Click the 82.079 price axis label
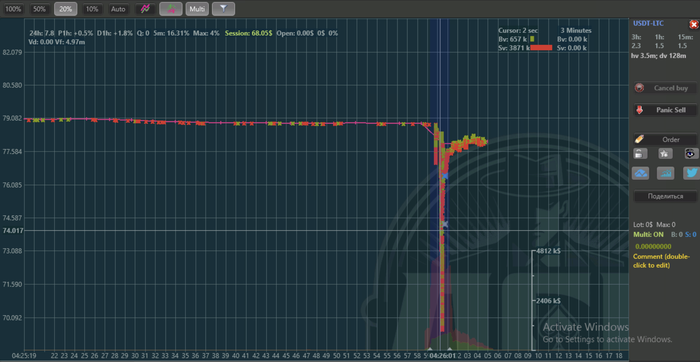The width and height of the screenshot is (700, 362). tap(12, 52)
